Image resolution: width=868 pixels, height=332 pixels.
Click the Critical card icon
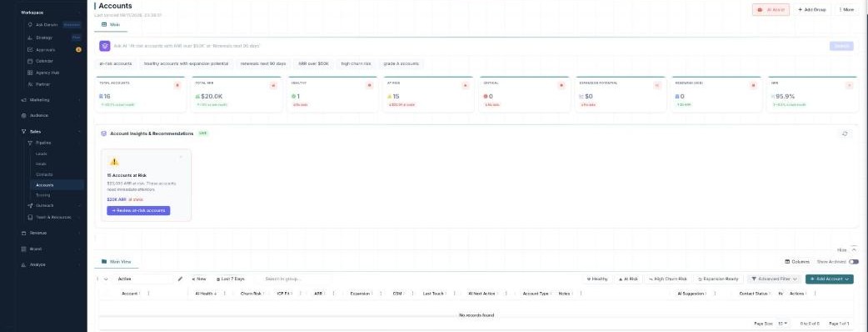pos(561,85)
